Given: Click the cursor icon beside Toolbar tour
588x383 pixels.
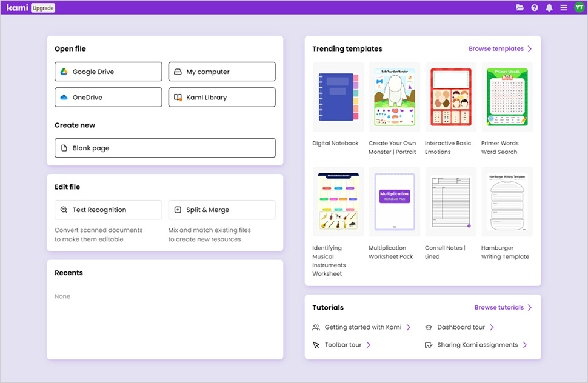Looking at the screenshot, I should click(316, 345).
